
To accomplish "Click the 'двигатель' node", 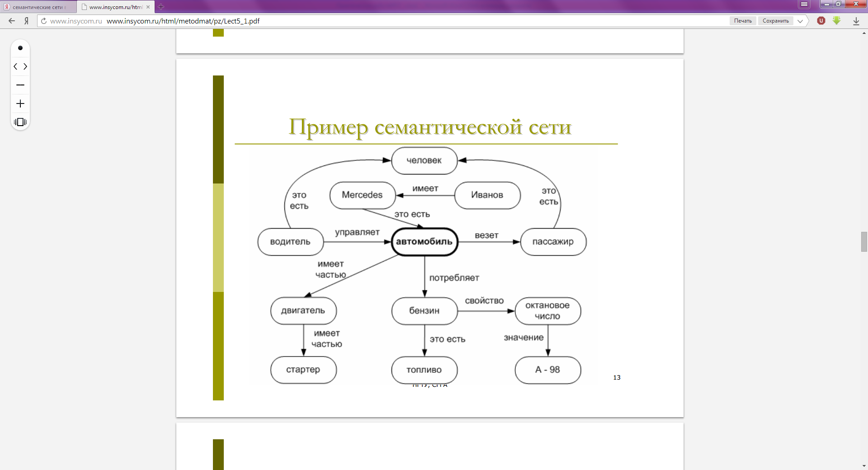I will [x=303, y=311].
